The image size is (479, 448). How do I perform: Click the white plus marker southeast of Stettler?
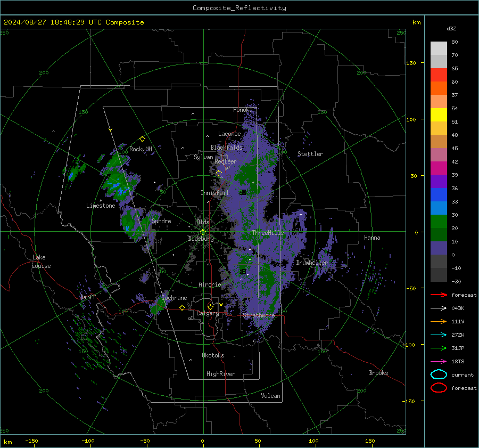point(301,214)
